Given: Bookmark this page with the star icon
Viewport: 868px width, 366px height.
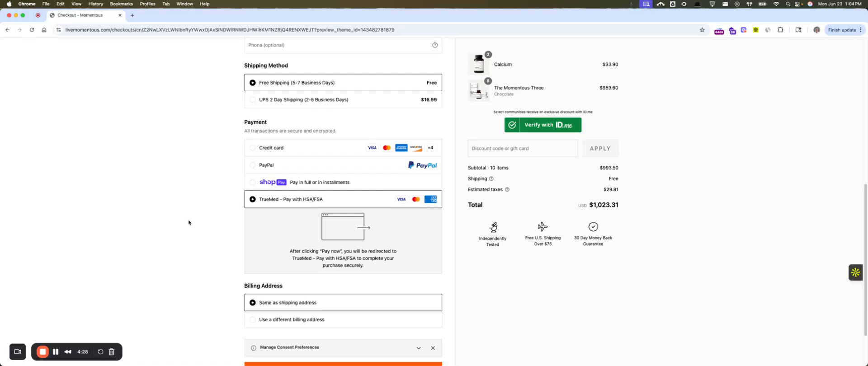Looking at the screenshot, I should 702,30.
